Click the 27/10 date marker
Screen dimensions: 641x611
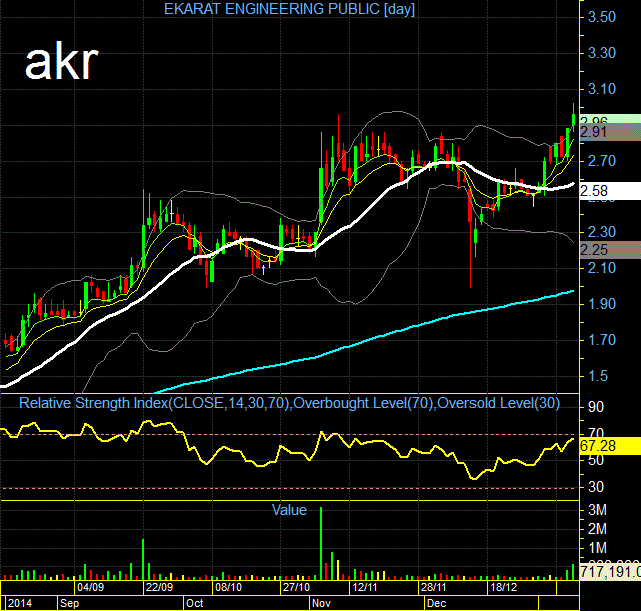click(x=296, y=588)
